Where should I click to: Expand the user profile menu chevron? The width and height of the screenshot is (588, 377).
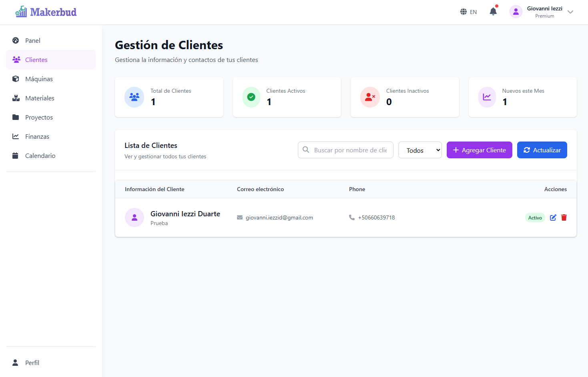(x=570, y=12)
